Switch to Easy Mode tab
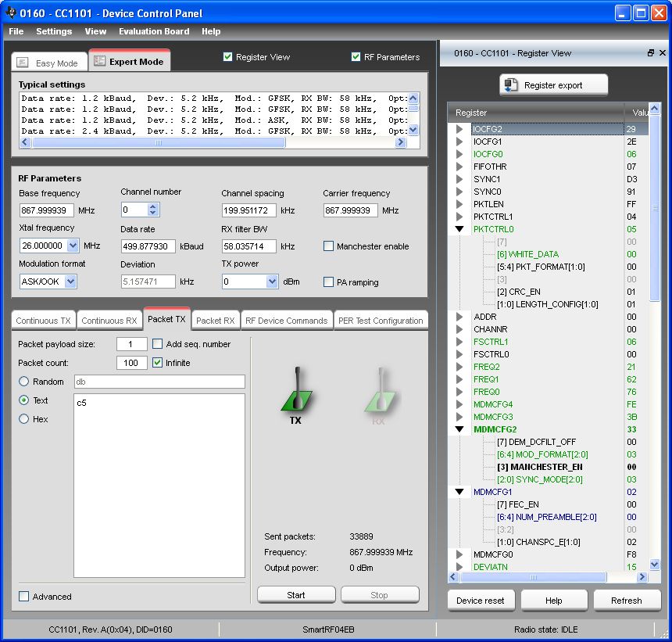This screenshot has height=642, width=672. tap(49, 63)
